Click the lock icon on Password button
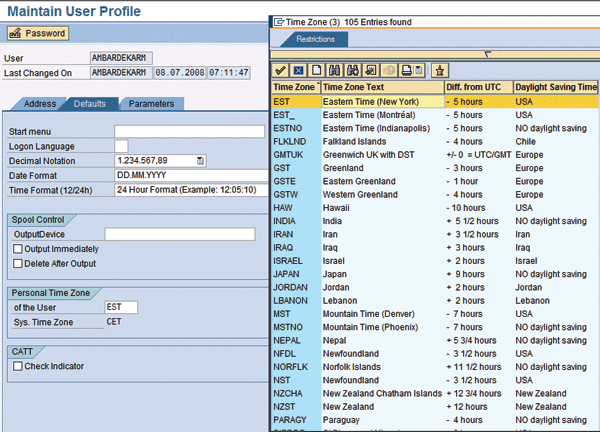600x432 pixels. (x=15, y=33)
